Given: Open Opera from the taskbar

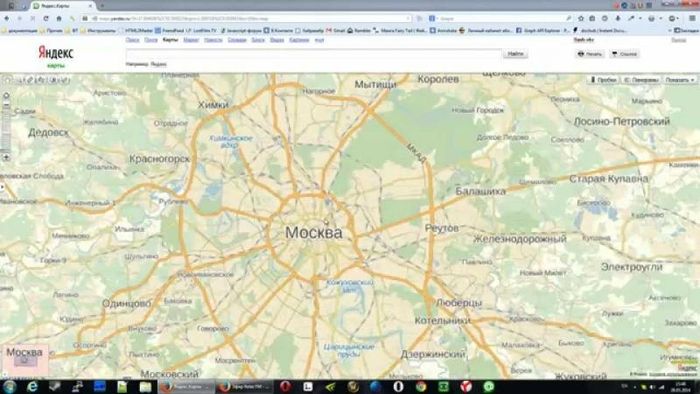Looking at the screenshot, I should point(285,386).
